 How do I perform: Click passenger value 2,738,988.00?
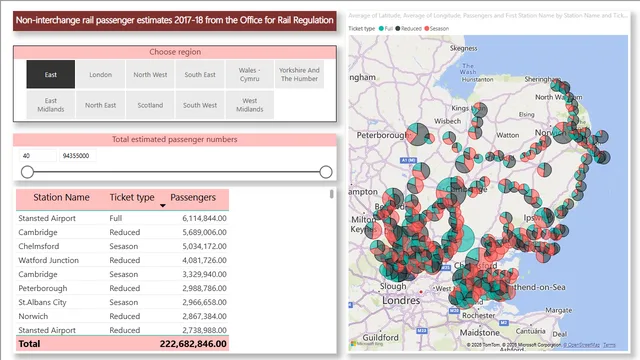(204, 330)
